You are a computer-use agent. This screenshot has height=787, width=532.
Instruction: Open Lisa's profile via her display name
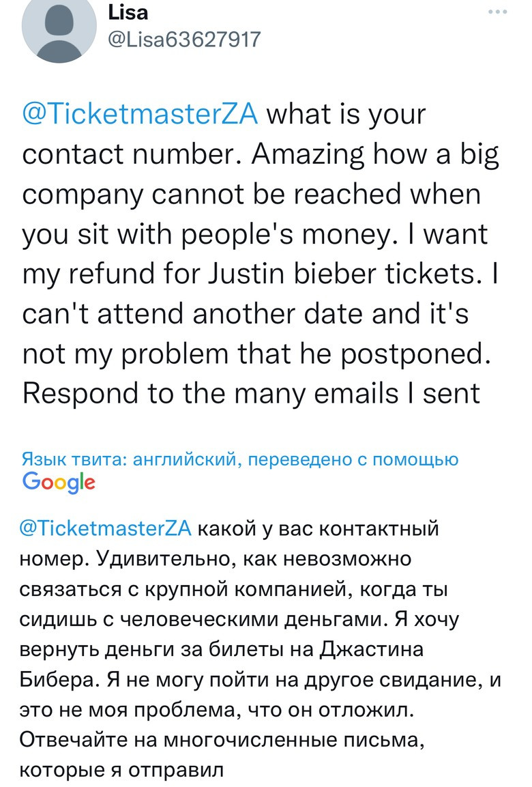[126, 11]
